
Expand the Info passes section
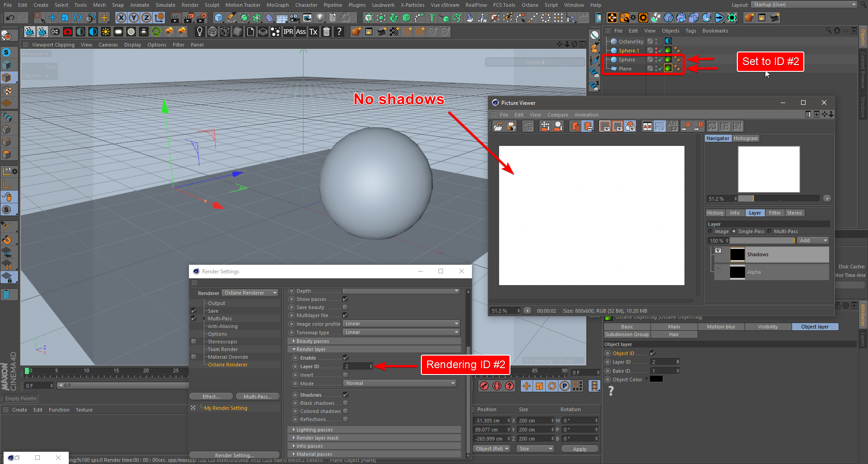[374, 446]
